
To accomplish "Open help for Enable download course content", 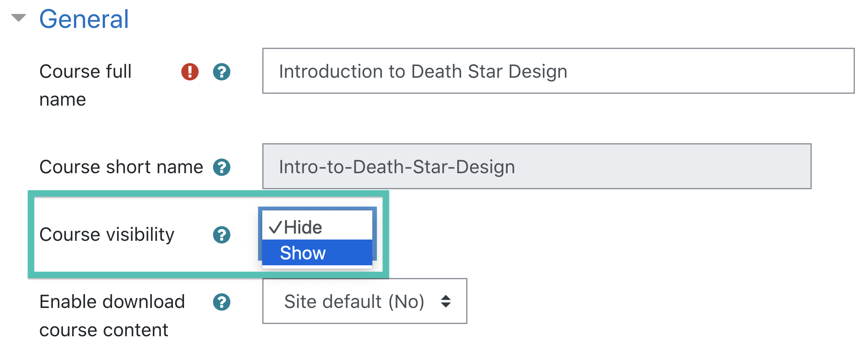I will click(x=222, y=302).
